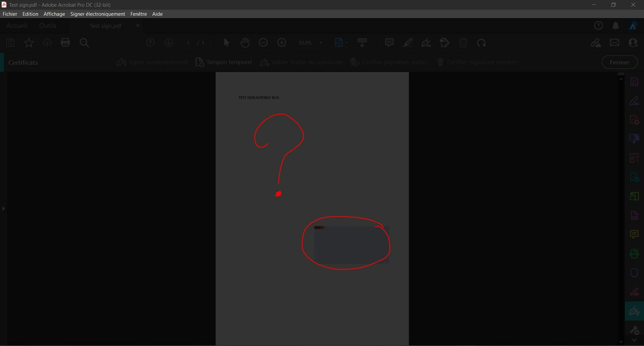Open Signer électroniquement menu
Viewport: 644px width, 346px height.
98,14
